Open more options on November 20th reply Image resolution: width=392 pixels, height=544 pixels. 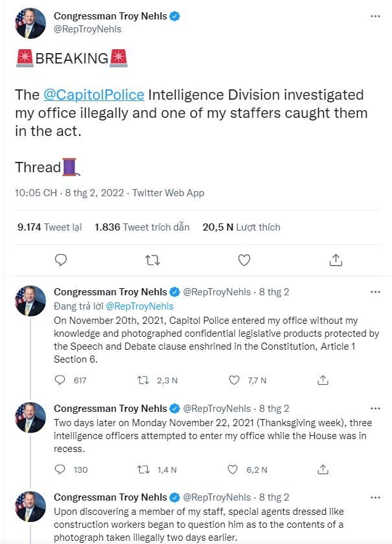pyautogui.click(x=375, y=292)
